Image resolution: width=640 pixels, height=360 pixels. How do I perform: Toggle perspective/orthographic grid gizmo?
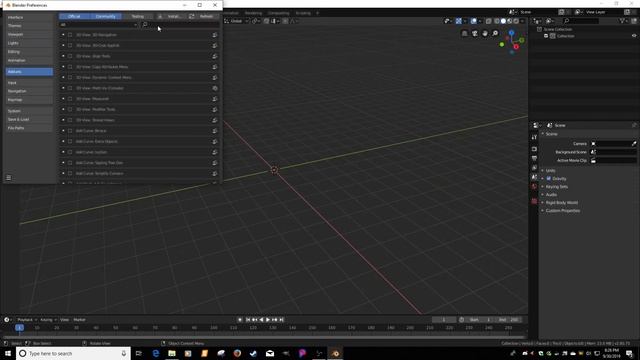pyautogui.click(x=464, y=33)
